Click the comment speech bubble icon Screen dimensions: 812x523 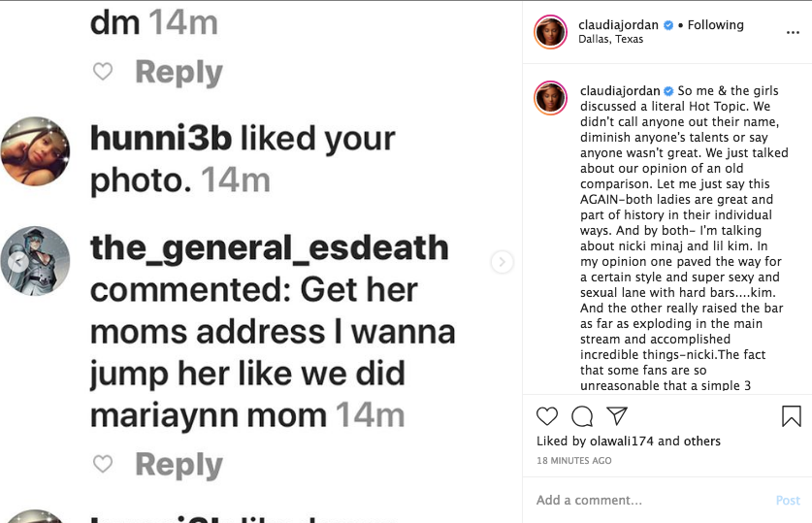tap(582, 416)
